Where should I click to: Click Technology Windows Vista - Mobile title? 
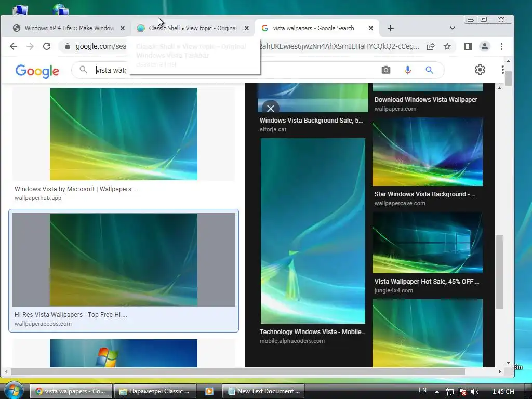pyautogui.click(x=312, y=332)
